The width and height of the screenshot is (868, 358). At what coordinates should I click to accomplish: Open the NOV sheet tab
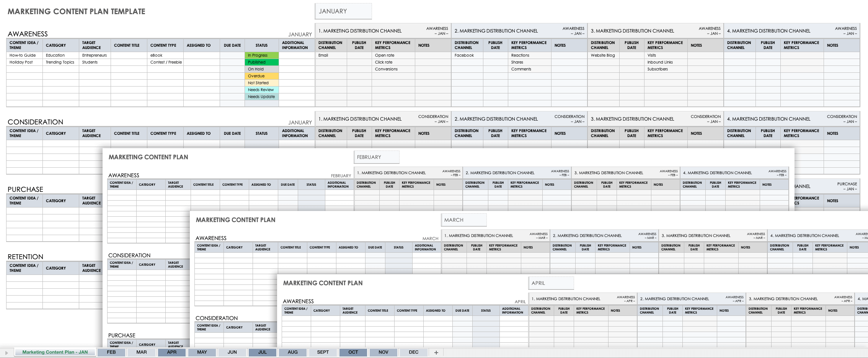click(x=383, y=352)
